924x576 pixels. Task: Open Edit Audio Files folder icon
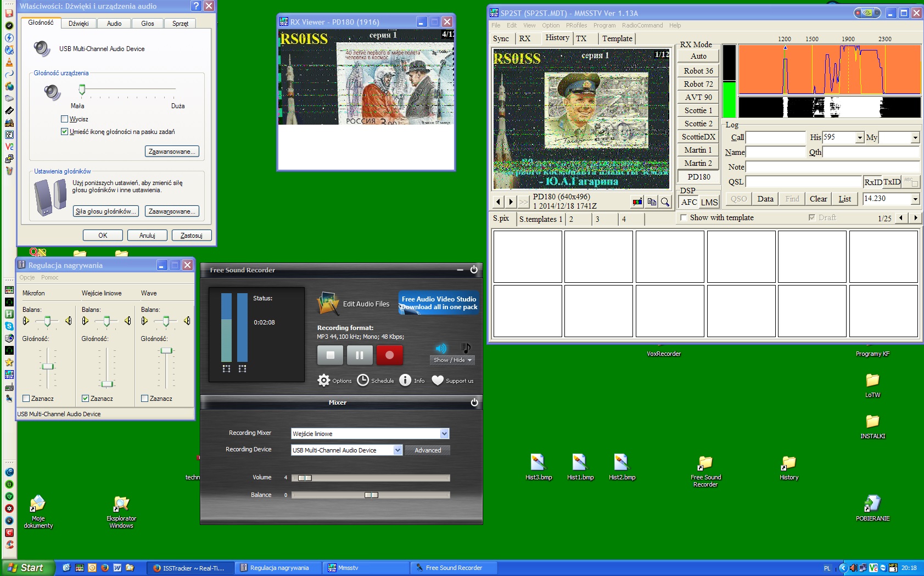point(328,304)
